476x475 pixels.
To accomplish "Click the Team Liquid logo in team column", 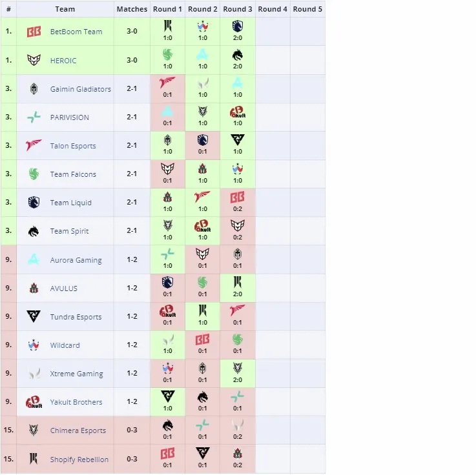I will [34, 202].
